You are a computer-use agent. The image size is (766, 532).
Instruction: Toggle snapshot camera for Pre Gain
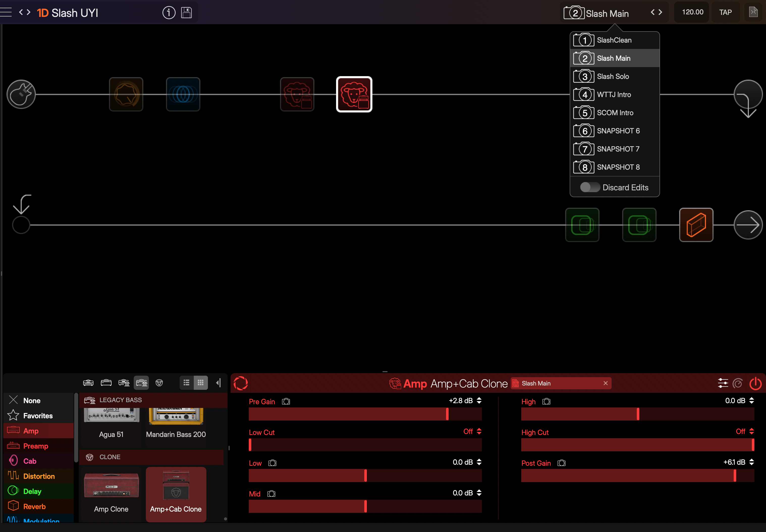286,402
